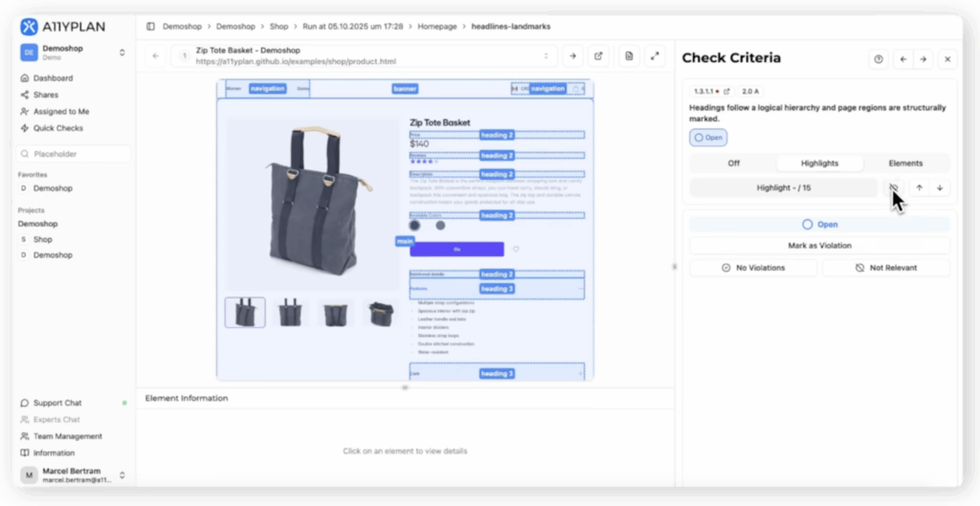Open Shares in the sidebar

coord(46,95)
